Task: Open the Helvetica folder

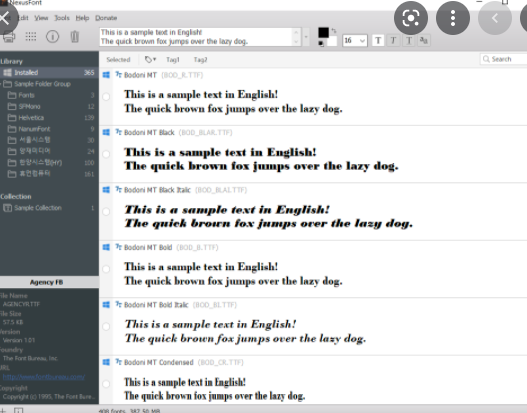Action: [x=49, y=118]
